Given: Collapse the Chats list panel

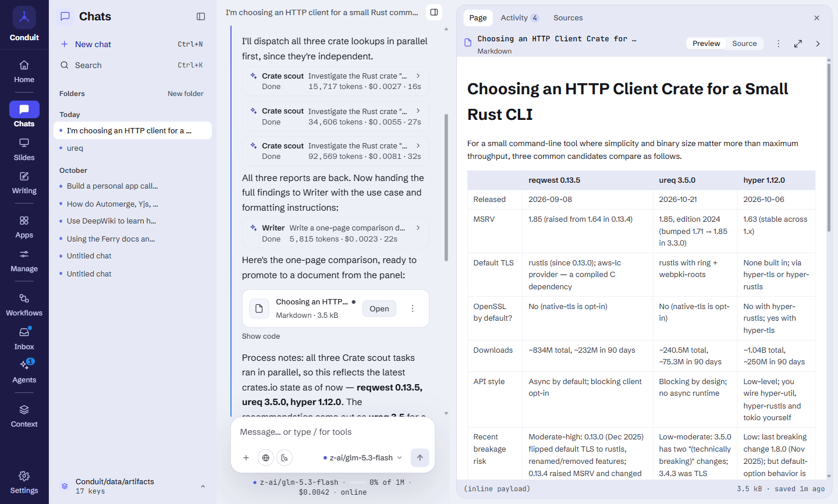Looking at the screenshot, I should coord(201,16).
